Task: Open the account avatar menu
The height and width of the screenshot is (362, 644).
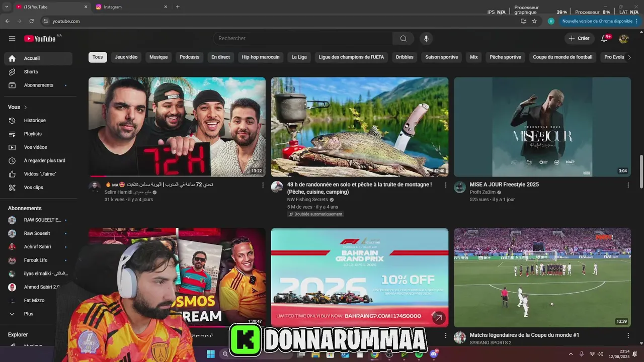Action: pos(623,39)
